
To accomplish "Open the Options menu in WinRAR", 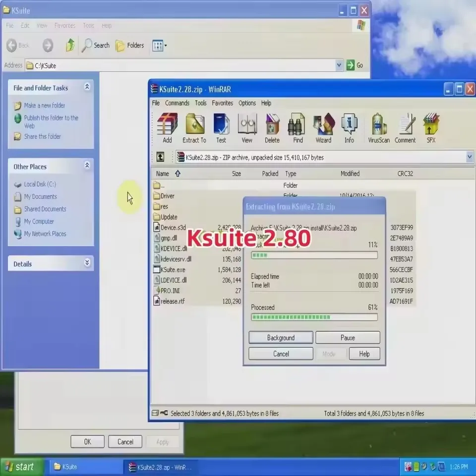I will coord(247,103).
